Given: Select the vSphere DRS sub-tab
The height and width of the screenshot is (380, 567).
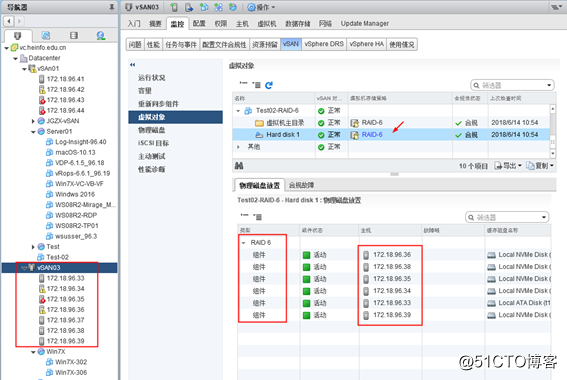Looking at the screenshot, I should [324, 44].
